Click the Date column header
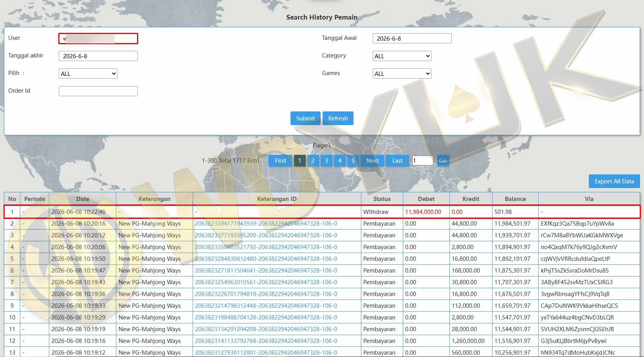644x357 pixels. pyautogui.click(x=83, y=199)
